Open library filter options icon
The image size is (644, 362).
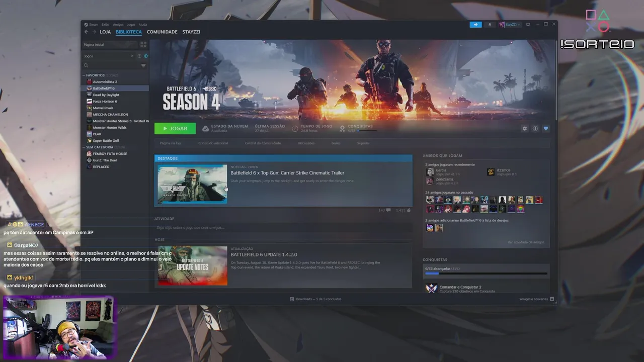143,65
